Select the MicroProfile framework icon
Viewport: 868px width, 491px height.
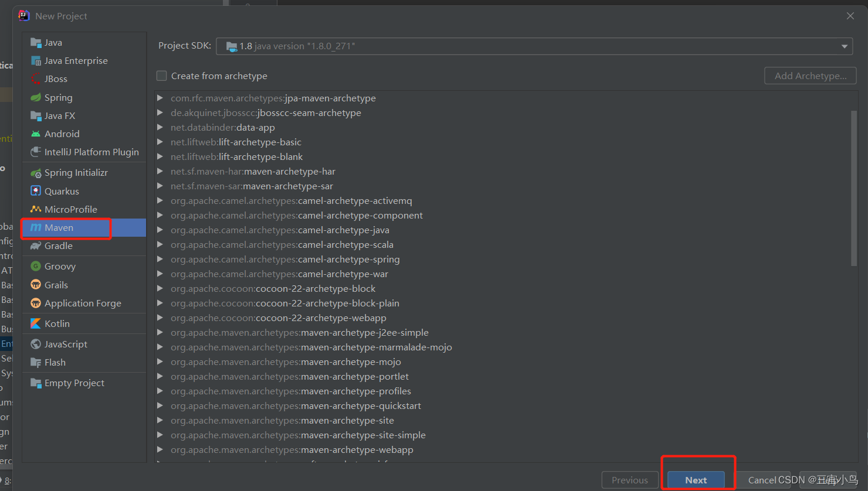coord(69,209)
